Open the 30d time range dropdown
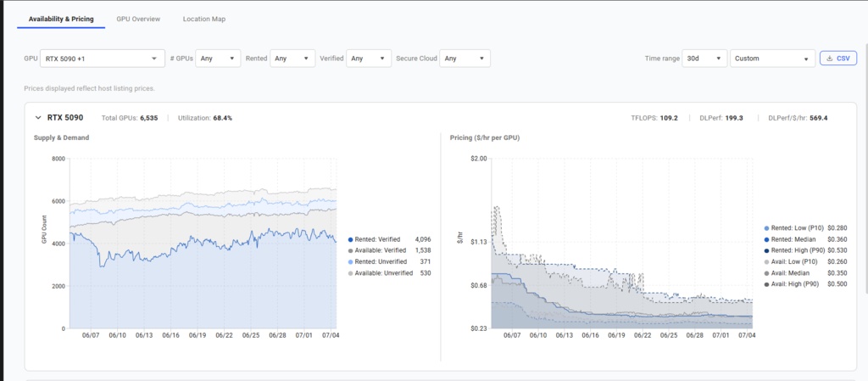This screenshot has width=868, height=381. click(x=704, y=59)
